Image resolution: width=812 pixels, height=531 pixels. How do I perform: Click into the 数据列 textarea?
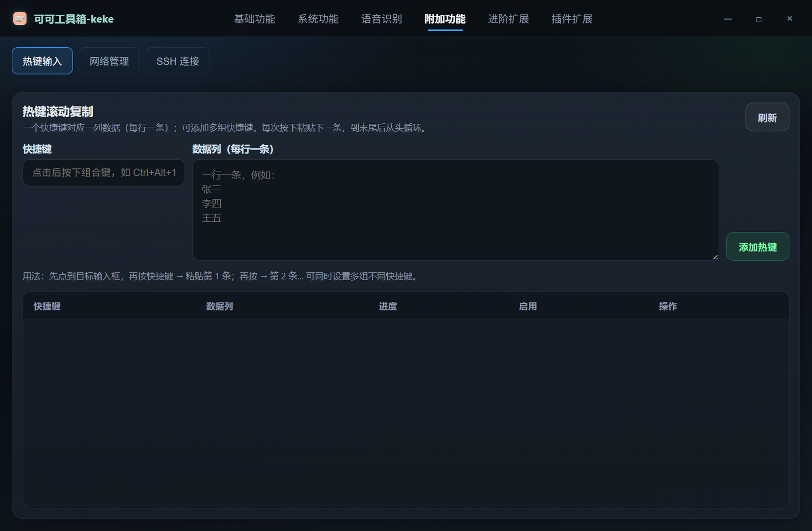tap(455, 210)
